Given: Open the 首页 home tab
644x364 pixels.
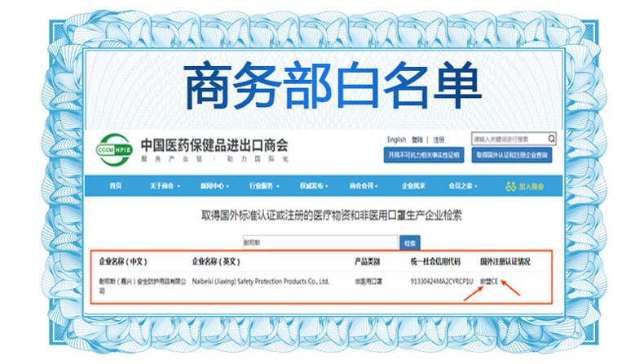Looking at the screenshot, I should pos(116,186).
